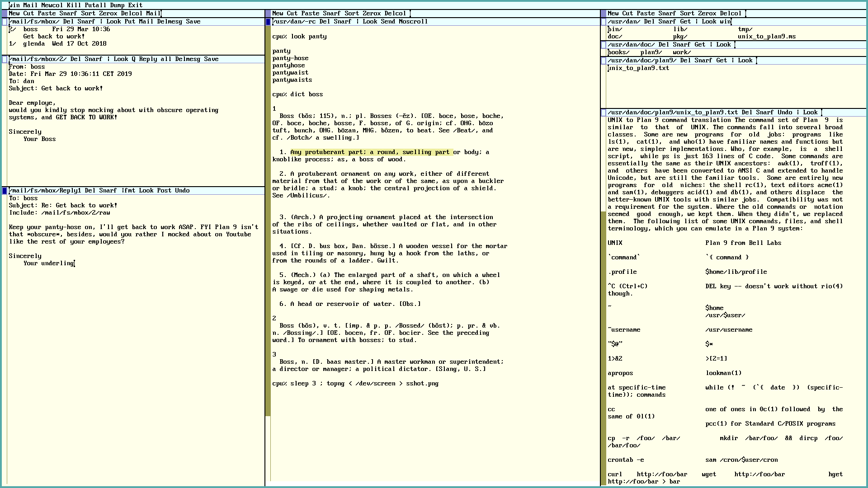Click Putall in the top menu bar
Viewport: 868px width, 488px height.
pos(95,5)
